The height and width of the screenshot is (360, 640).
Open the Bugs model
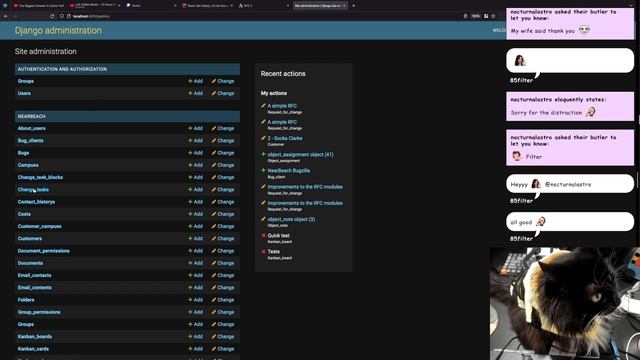(x=23, y=153)
